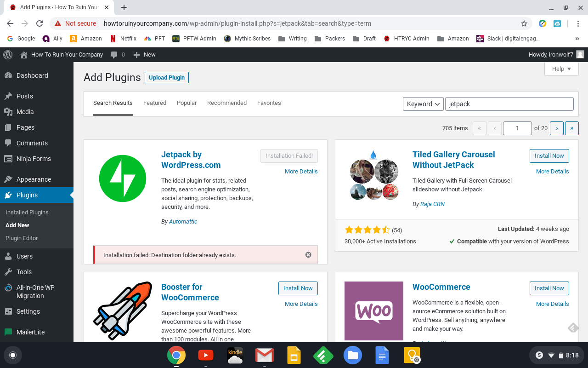Open the Installed Plugins submenu item
The width and height of the screenshot is (588, 368).
27,213
